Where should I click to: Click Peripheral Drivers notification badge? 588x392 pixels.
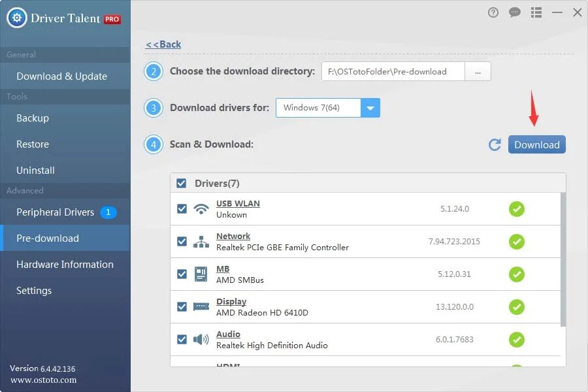pyautogui.click(x=108, y=212)
